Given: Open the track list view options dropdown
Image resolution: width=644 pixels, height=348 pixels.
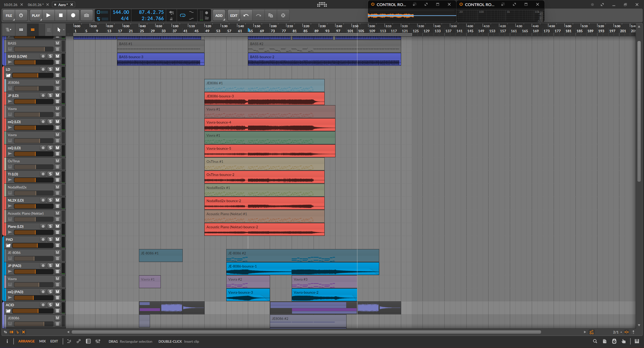Looking at the screenshot, I should coord(9,30).
